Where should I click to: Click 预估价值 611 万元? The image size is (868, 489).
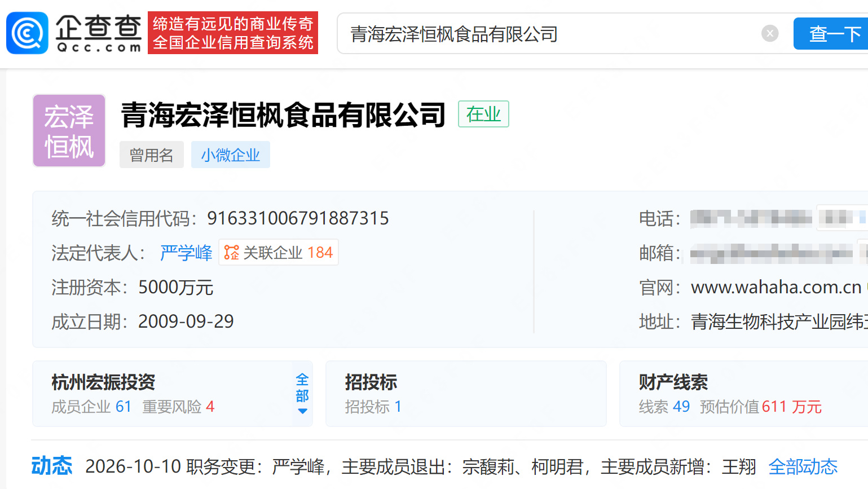761,407
